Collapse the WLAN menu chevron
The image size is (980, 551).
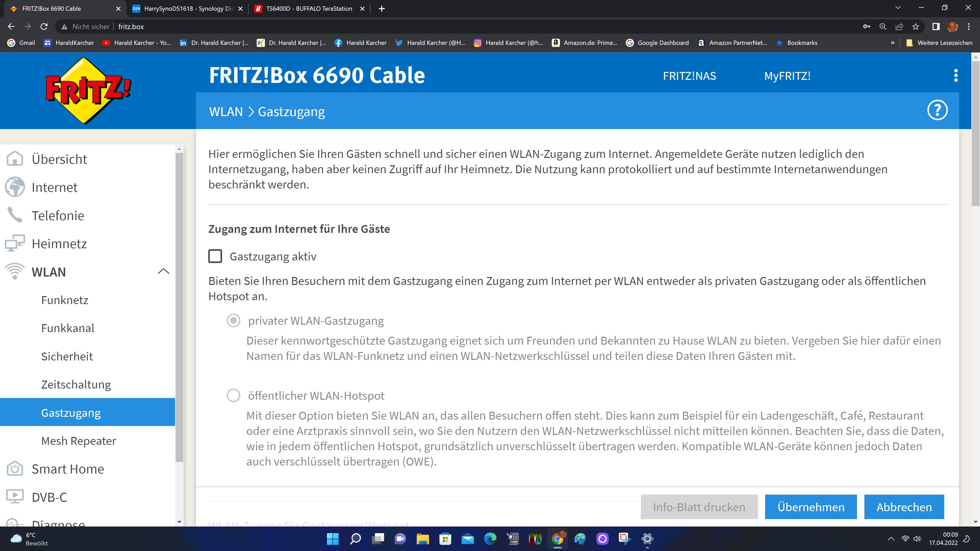pyautogui.click(x=163, y=271)
